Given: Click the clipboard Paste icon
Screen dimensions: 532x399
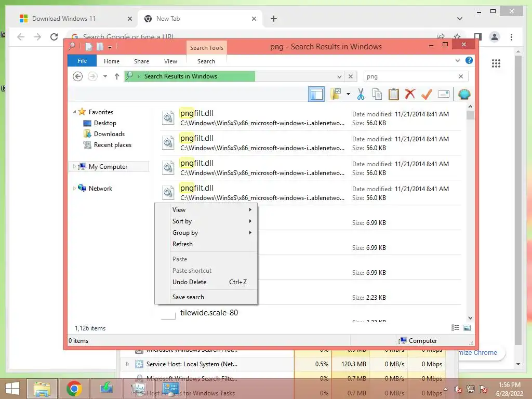Looking at the screenshot, I should tap(394, 94).
